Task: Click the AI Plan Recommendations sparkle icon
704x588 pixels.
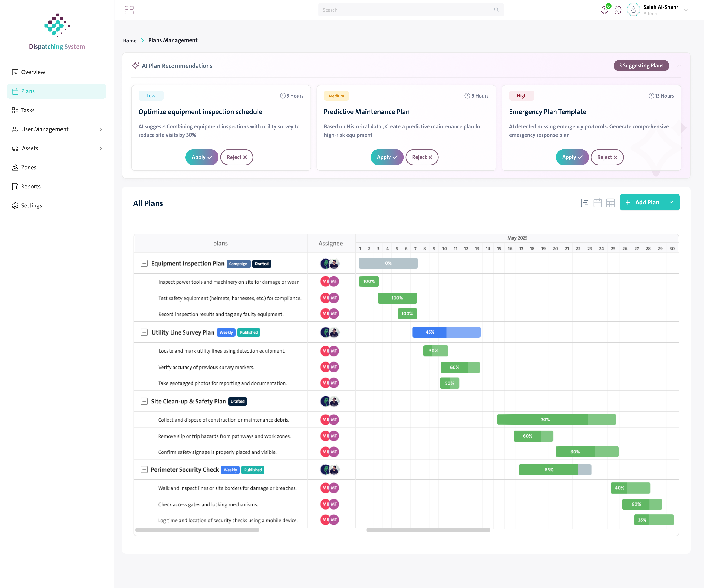Action: click(135, 65)
